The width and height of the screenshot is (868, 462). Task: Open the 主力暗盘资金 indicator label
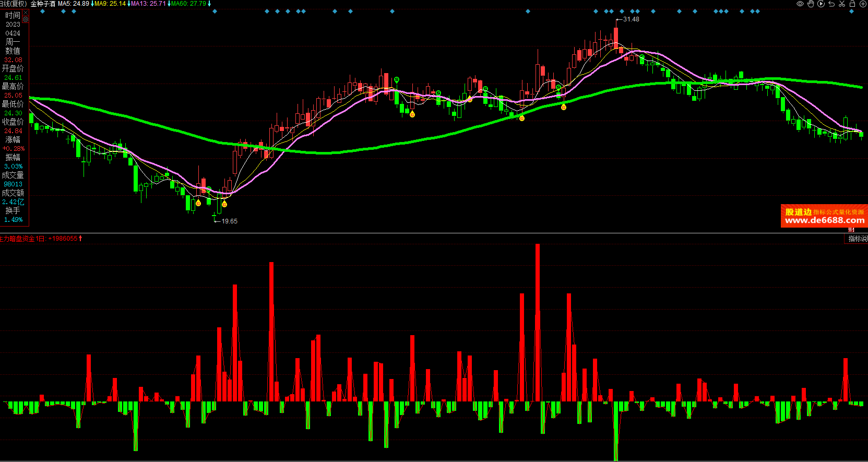point(17,239)
